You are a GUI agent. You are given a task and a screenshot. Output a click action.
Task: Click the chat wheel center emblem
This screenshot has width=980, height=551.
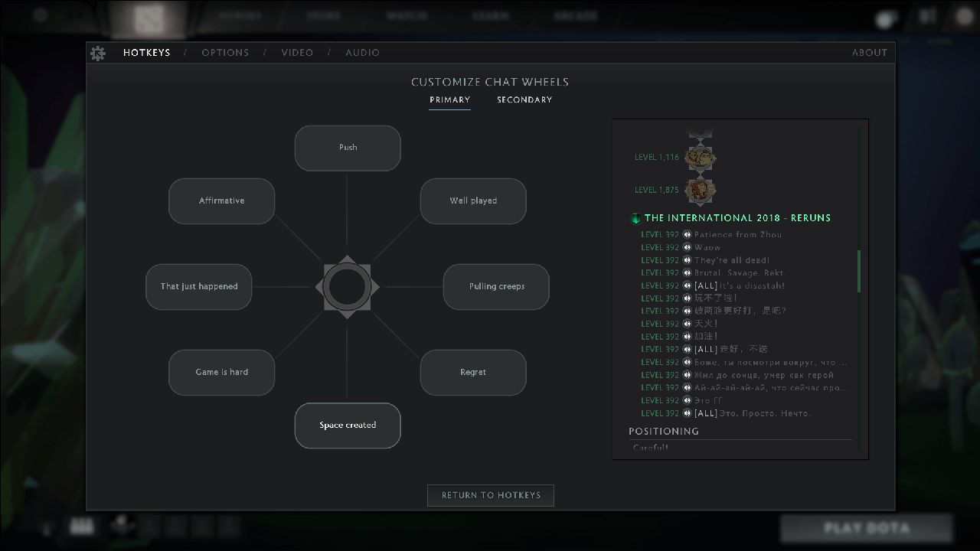click(348, 287)
